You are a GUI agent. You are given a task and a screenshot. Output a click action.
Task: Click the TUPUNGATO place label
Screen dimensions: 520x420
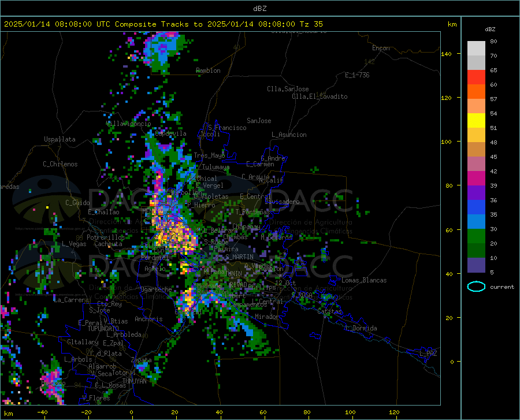pyautogui.click(x=103, y=329)
